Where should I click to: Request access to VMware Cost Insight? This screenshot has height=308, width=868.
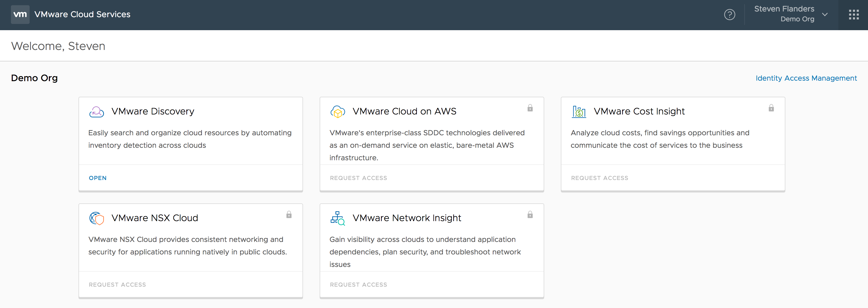click(x=600, y=178)
